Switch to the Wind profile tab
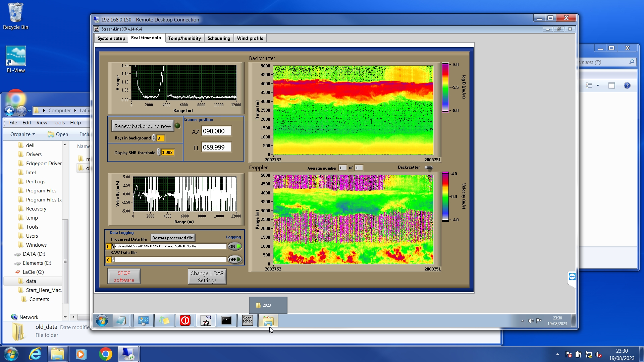 (250, 38)
